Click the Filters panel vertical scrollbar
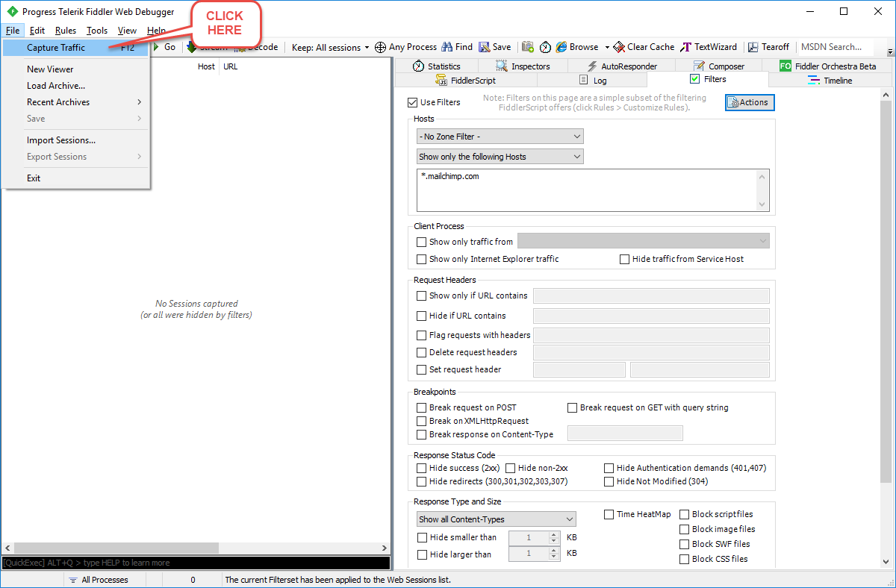The width and height of the screenshot is (896, 588). click(886, 328)
